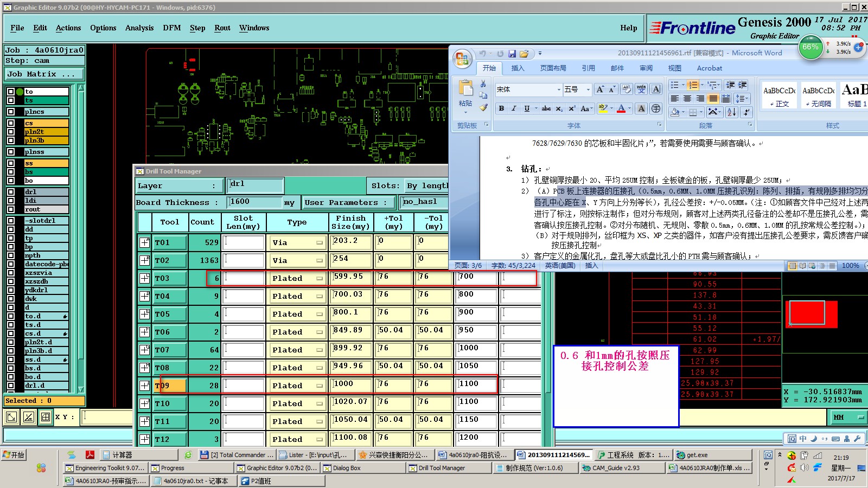Switch to the Acrobat tab in Word

[710, 68]
